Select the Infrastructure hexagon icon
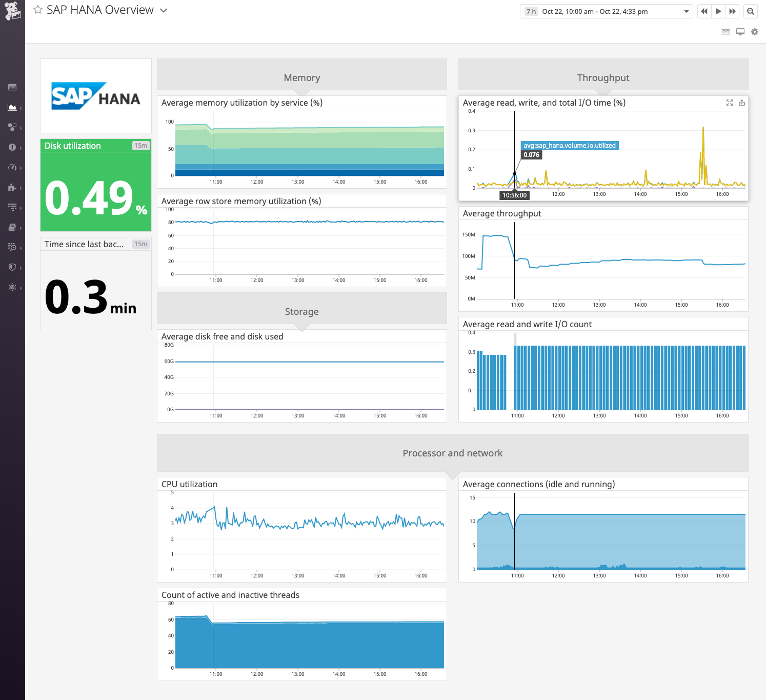Screen dimensions: 766x700 click(x=12, y=127)
